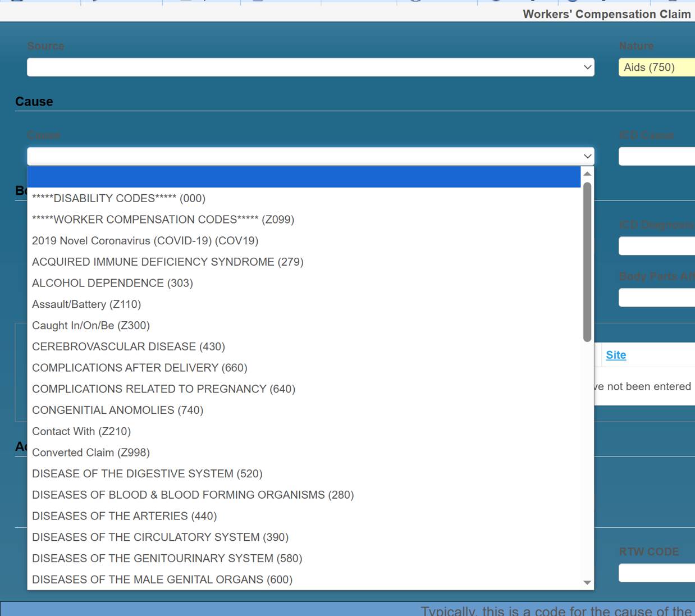This screenshot has height=616, width=695.
Task: Click the scroll down arrow in Cause list
Action: pos(587,582)
